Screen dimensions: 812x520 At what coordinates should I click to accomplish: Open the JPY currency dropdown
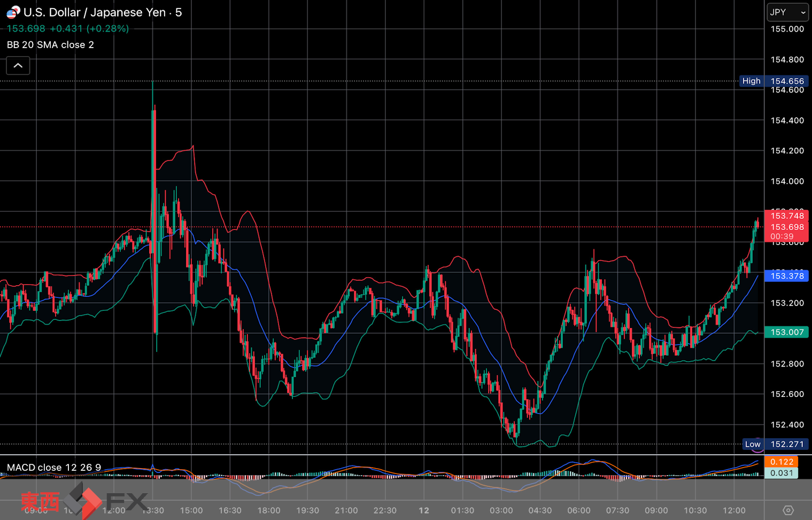pyautogui.click(x=787, y=12)
